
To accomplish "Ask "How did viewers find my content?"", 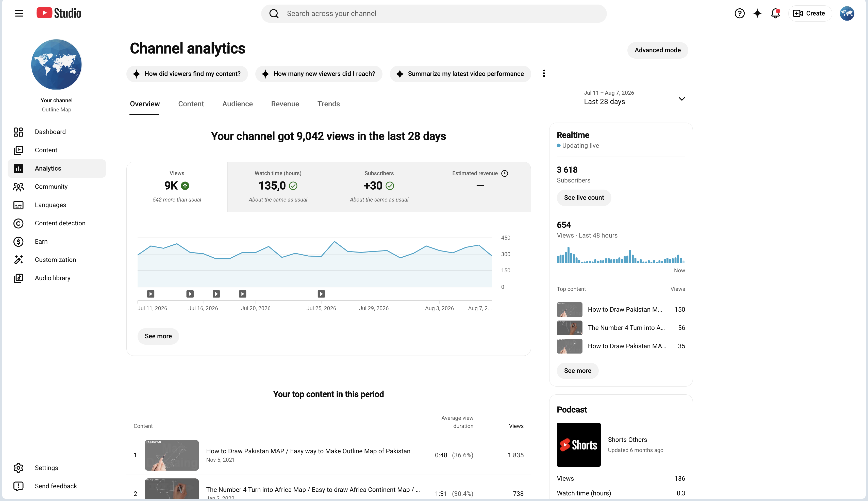I will tap(187, 74).
